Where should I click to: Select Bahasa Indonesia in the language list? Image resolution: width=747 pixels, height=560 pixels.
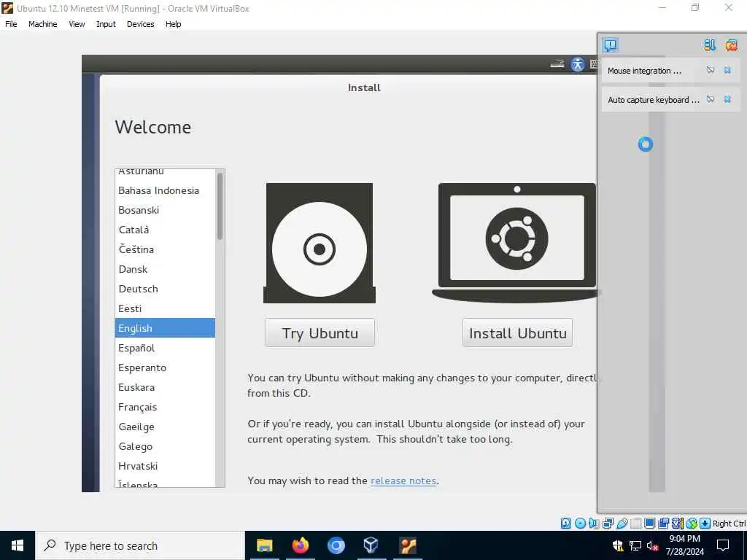(165, 190)
